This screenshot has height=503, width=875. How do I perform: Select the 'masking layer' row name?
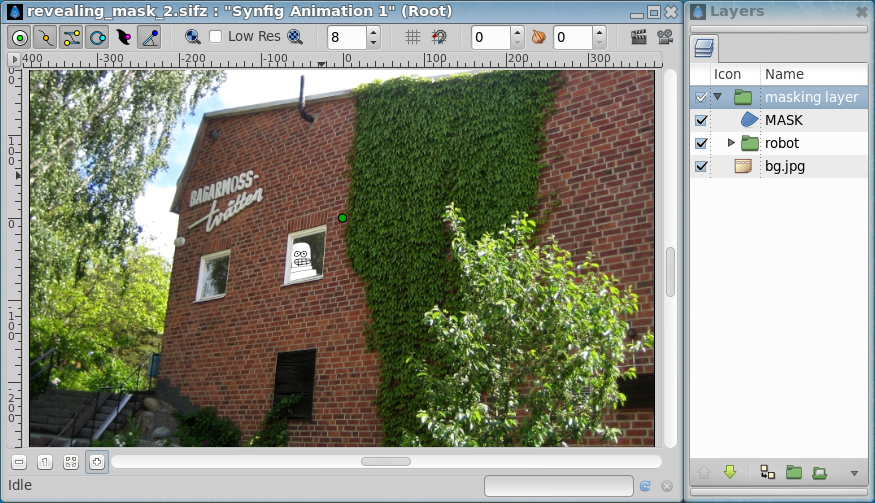pos(811,97)
